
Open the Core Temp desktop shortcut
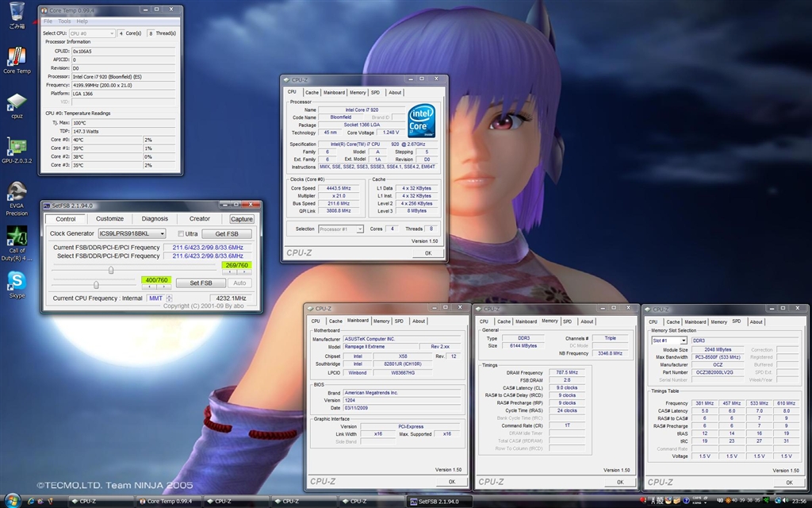(x=16, y=57)
